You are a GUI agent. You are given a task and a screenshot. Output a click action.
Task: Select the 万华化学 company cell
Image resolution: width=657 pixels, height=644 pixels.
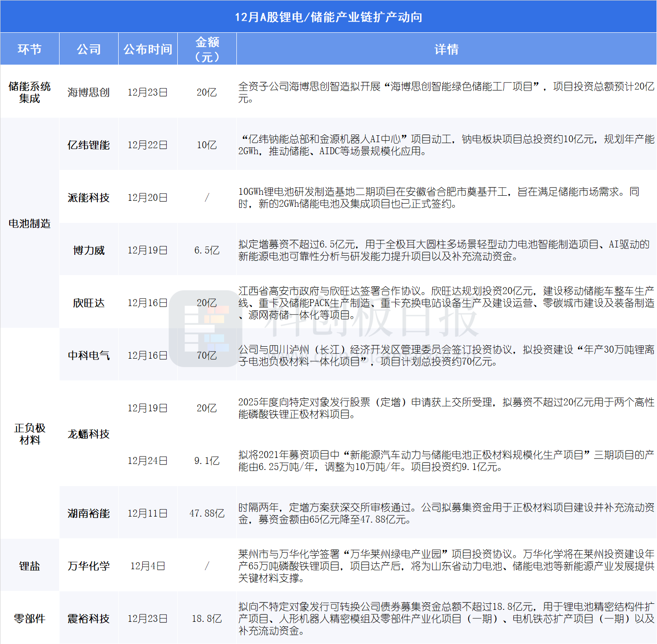pos(89,566)
